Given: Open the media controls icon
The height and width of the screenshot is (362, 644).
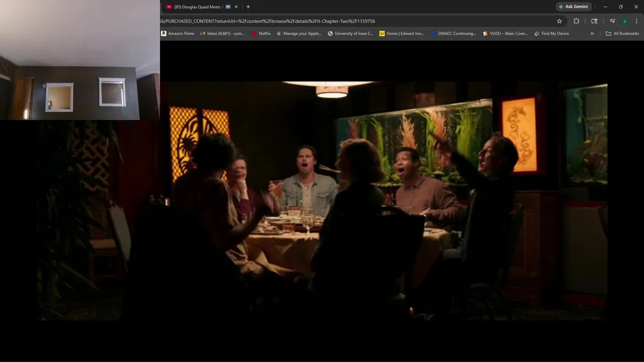Looking at the screenshot, I should (612, 21).
